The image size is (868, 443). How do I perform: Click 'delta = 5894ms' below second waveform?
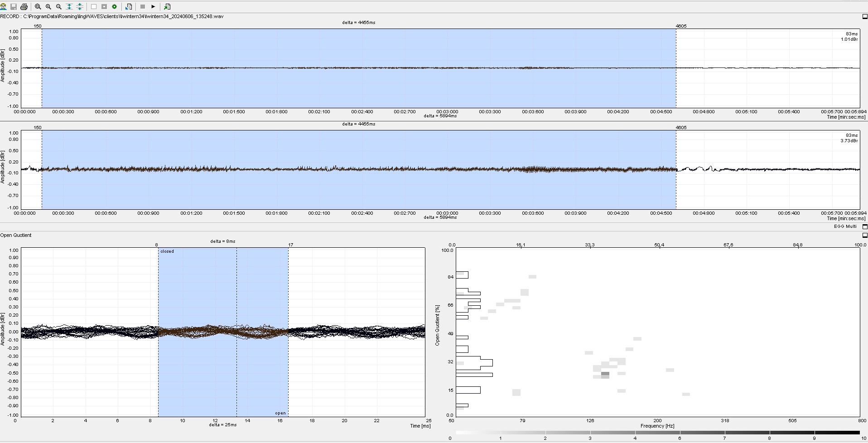[x=440, y=217]
